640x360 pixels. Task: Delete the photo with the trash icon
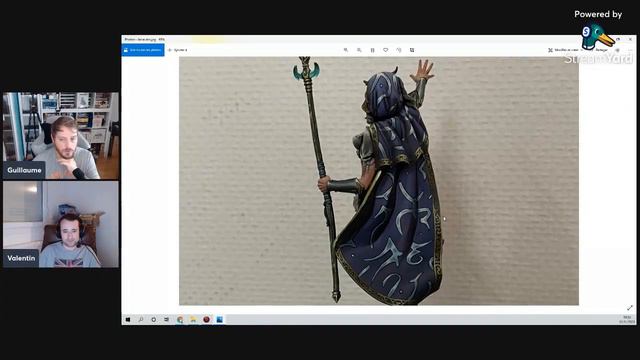click(x=372, y=50)
